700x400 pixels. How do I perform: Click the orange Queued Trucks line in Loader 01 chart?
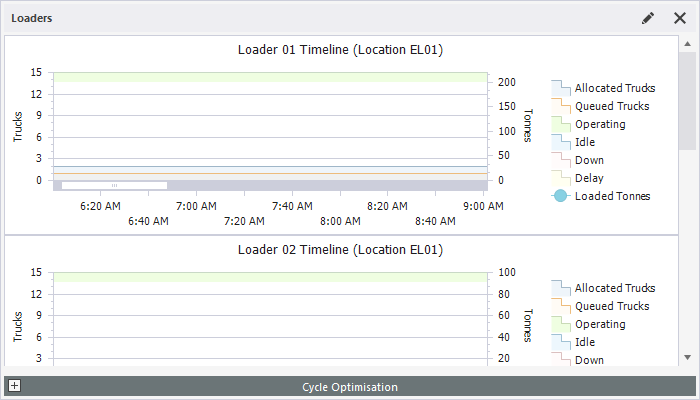pyautogui.click(x=271, y=173)
